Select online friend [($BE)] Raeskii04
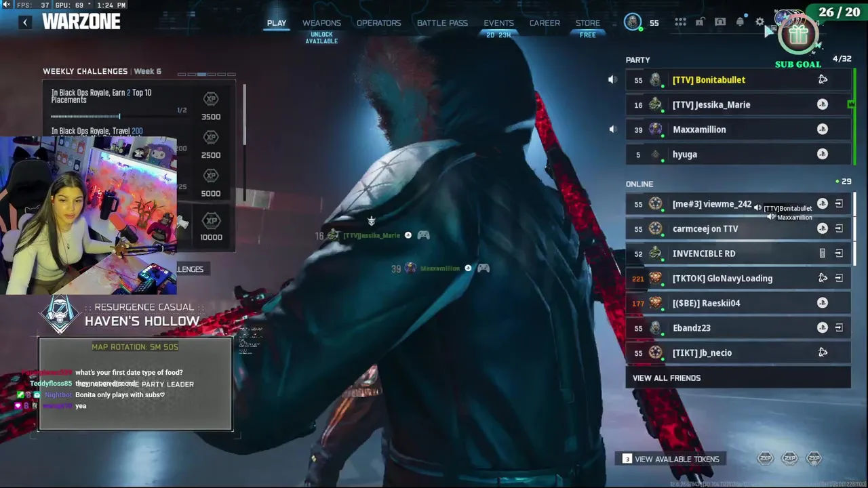Viewport: 868px width, 488px height. click(738, 303)
